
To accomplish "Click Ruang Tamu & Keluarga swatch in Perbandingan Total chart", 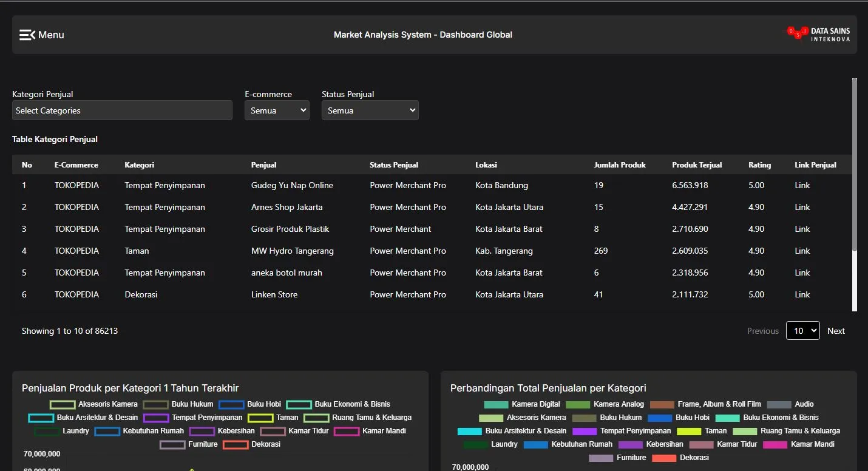I will point(745,431).
